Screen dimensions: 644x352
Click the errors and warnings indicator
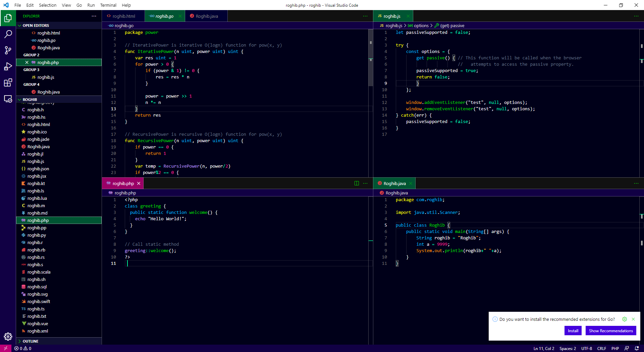click(23, 348)
